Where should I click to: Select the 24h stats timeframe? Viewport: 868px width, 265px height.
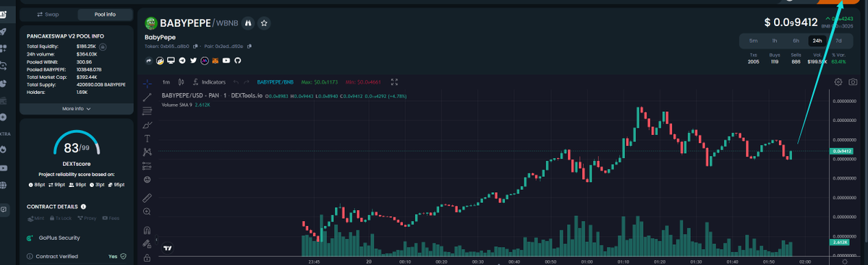point(817,40)
